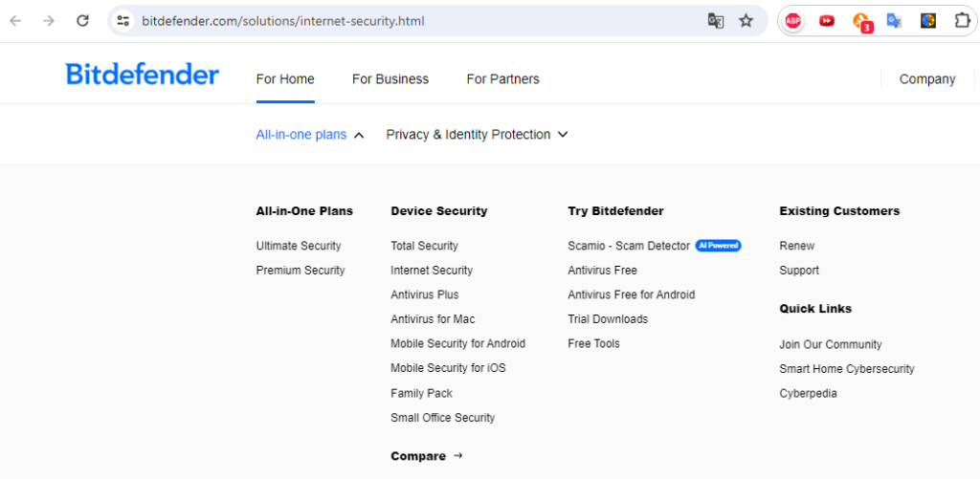The width and height of the screenshot is (980, 479).
Task: Click the Existing Customers heading
Action: coord(839,211)
